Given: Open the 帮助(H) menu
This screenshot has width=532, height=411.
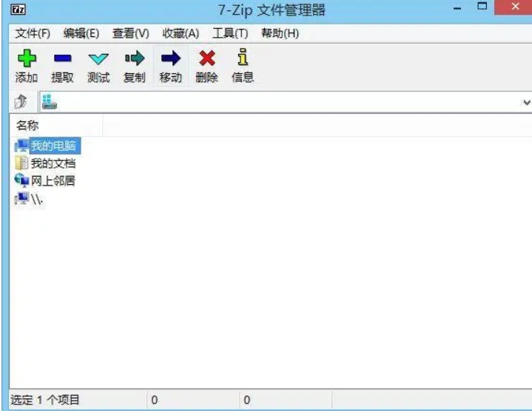Looking at the screenshot, I should click(280, 33).
